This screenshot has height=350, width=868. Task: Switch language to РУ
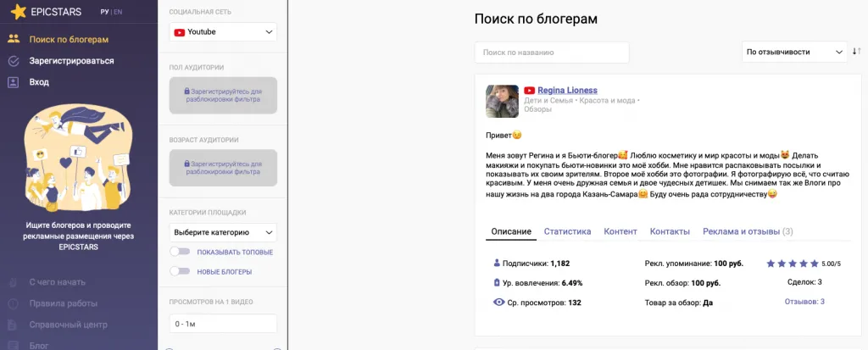click(x=104, y=12)
